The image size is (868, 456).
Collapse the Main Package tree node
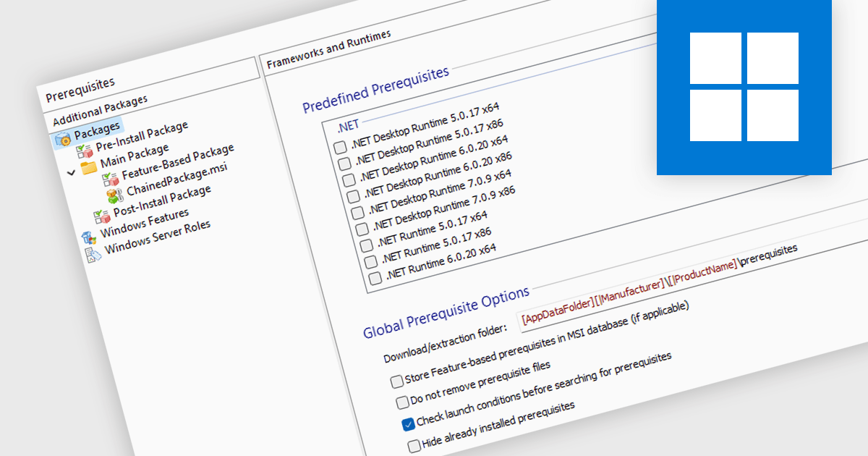pos(70,173)
